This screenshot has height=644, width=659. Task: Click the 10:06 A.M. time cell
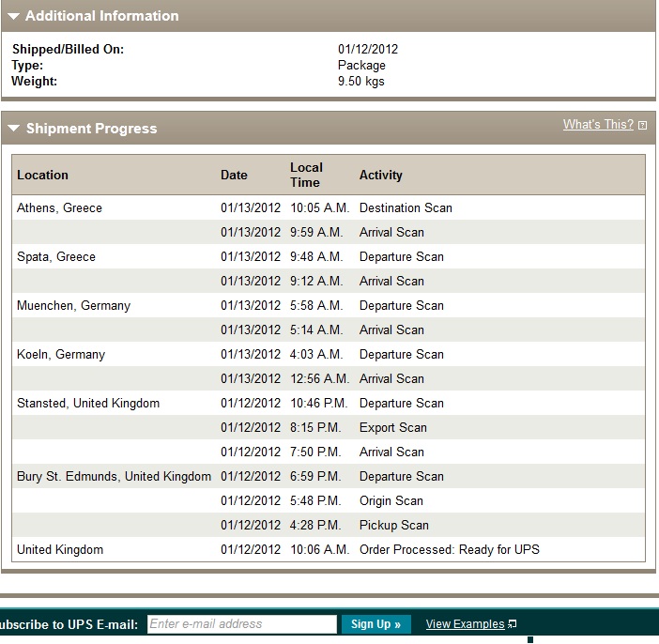(320, 549)
